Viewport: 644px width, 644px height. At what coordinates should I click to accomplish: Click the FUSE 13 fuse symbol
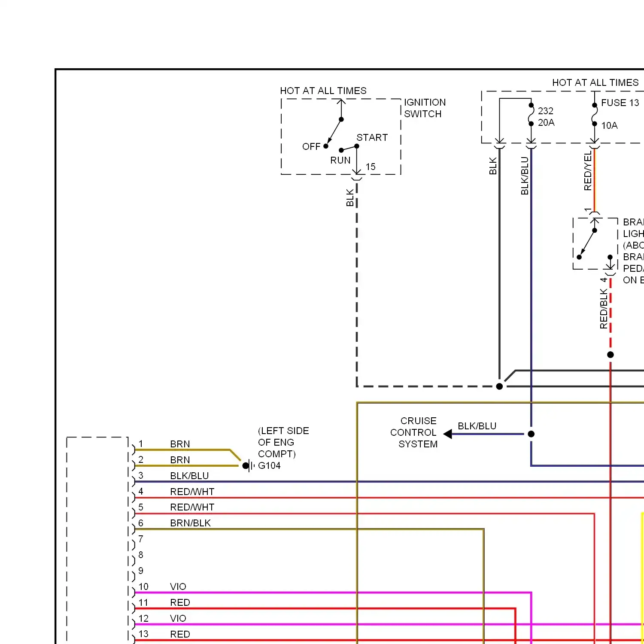point(595,114)
